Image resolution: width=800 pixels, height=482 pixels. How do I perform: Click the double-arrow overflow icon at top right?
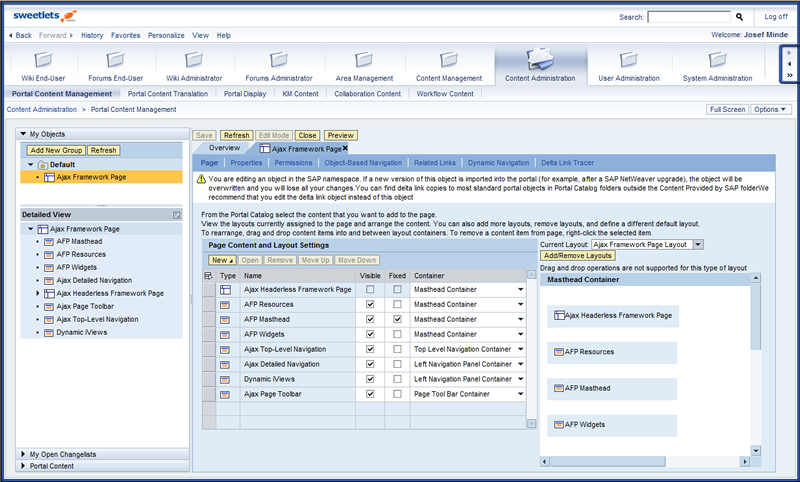789,75
